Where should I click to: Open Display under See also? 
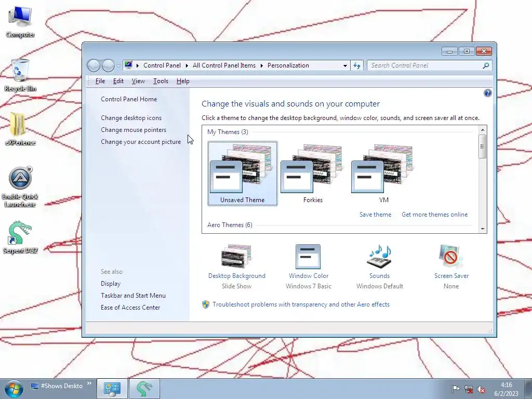[x=111, y=284]
